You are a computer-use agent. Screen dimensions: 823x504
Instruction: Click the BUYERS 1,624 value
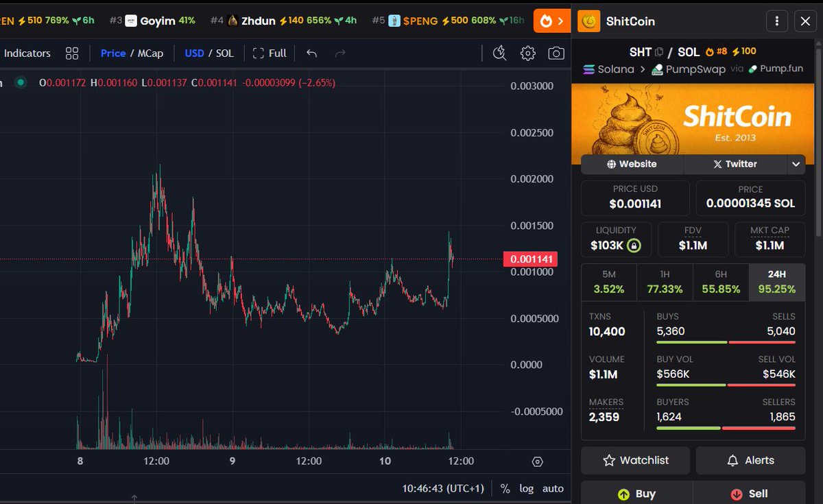pos(669,417)
